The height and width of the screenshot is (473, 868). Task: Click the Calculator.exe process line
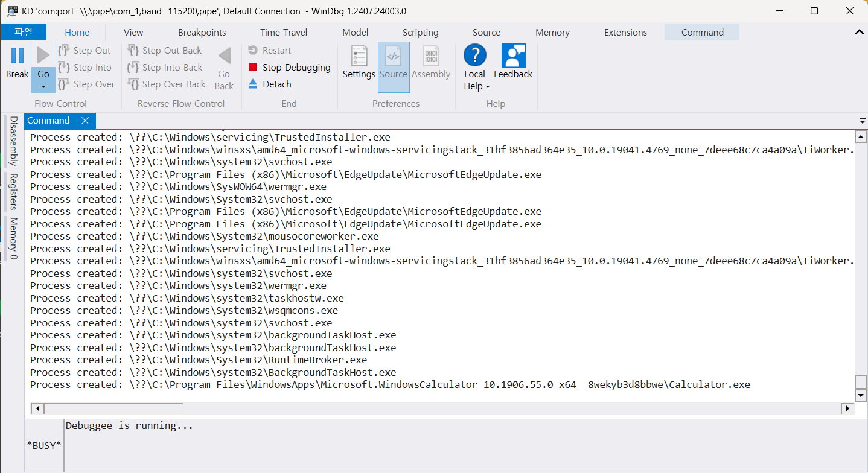tap(390, 385)
